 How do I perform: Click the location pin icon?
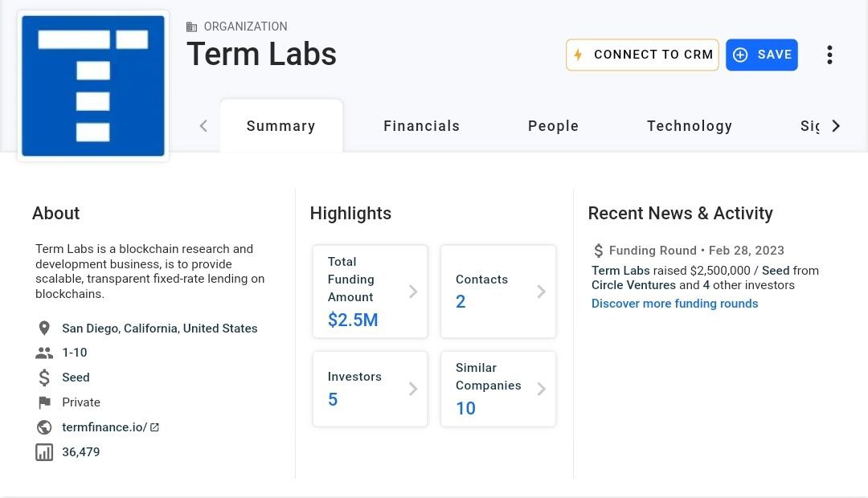pyautogui.click(x=44, y=329)
